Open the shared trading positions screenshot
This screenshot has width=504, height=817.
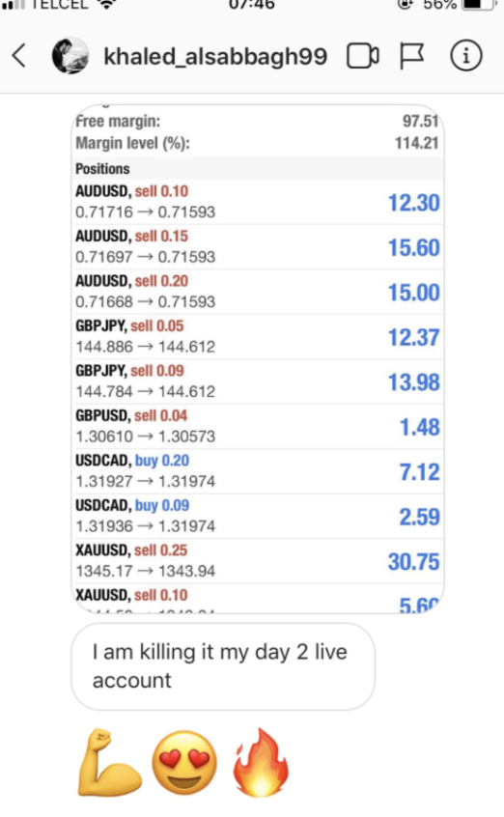(x=258, y=359)
